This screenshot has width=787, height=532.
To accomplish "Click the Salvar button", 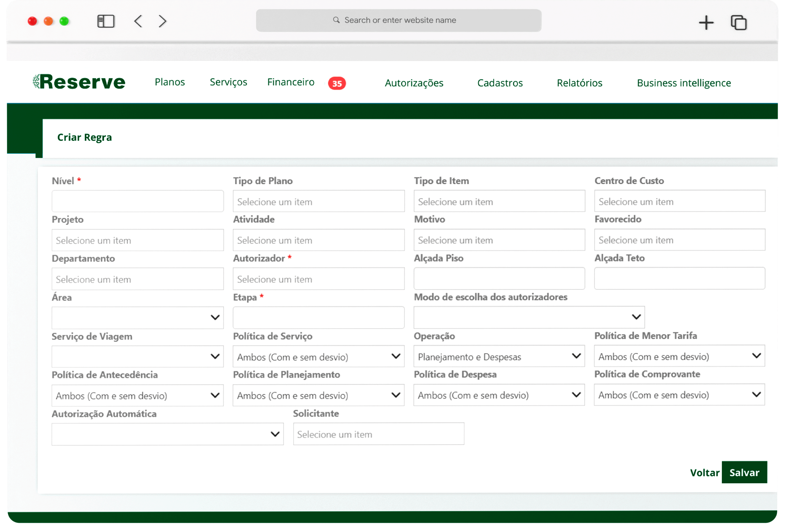I will (x=744, y=472).
